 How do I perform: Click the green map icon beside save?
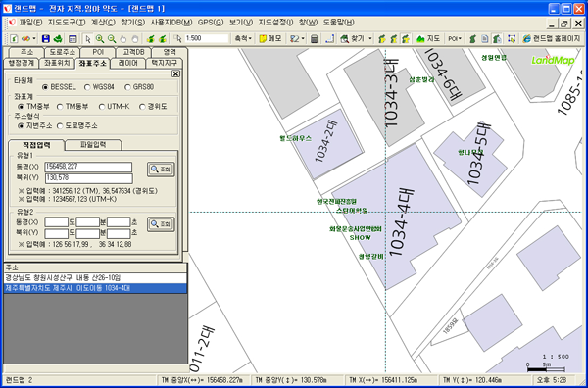(x=58, y=38)
